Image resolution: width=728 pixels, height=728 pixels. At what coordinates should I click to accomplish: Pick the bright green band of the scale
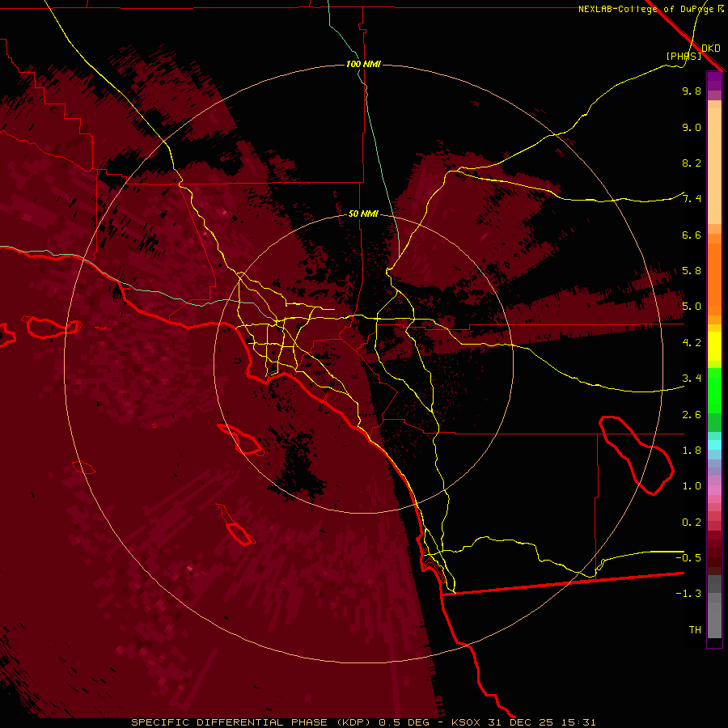tap(714, 390)
